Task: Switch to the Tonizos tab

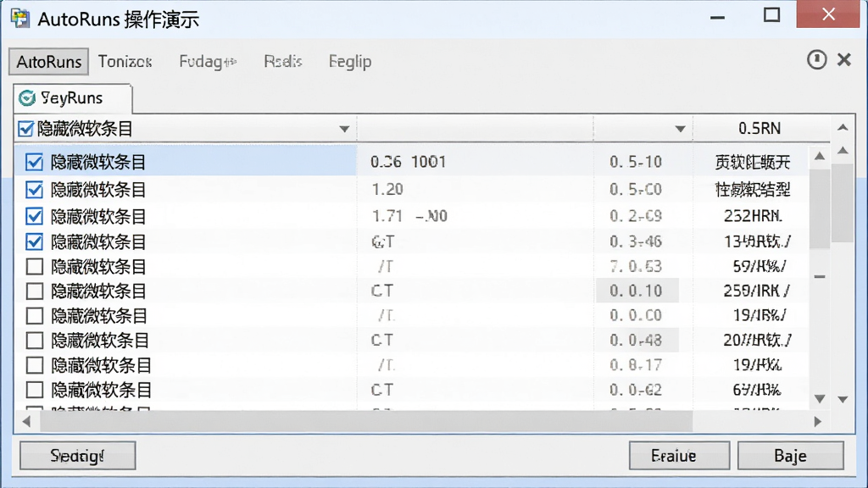Action: (125, 61)
